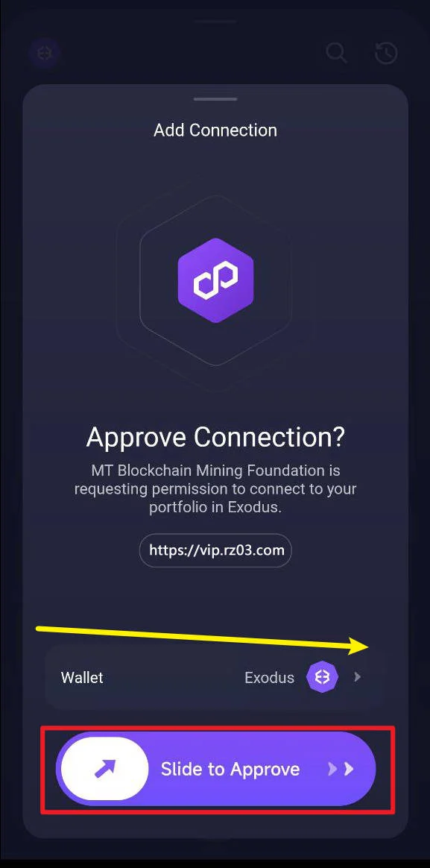Viewport: 430px width, 868px height.
Task: Tap the top background drag indicator
Action: [x=215, y=21]
